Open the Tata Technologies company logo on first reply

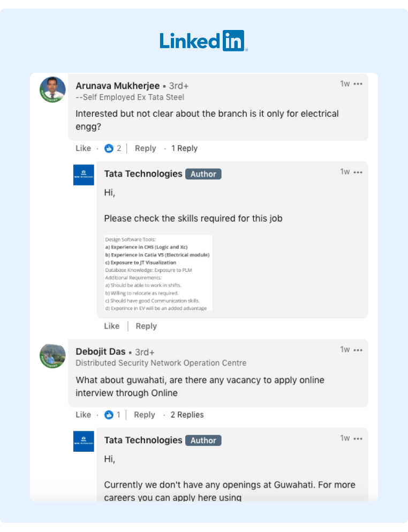click(x=83, y=174)
